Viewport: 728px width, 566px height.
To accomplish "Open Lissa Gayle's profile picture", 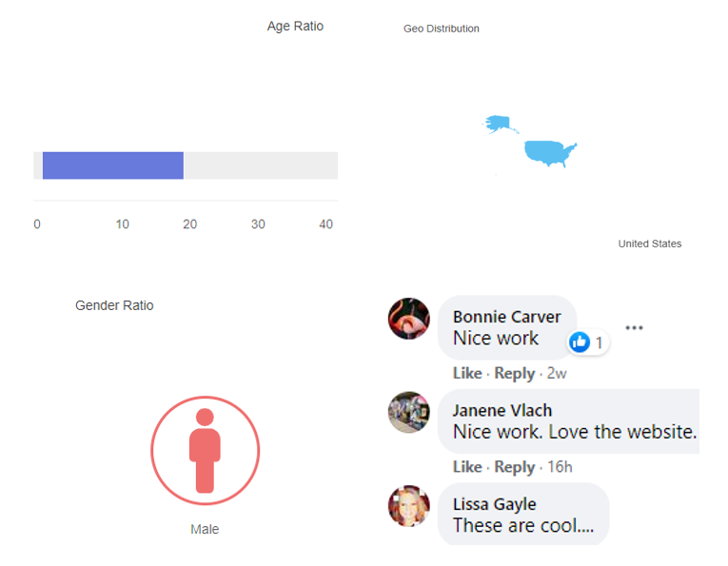I will (408, 505).
